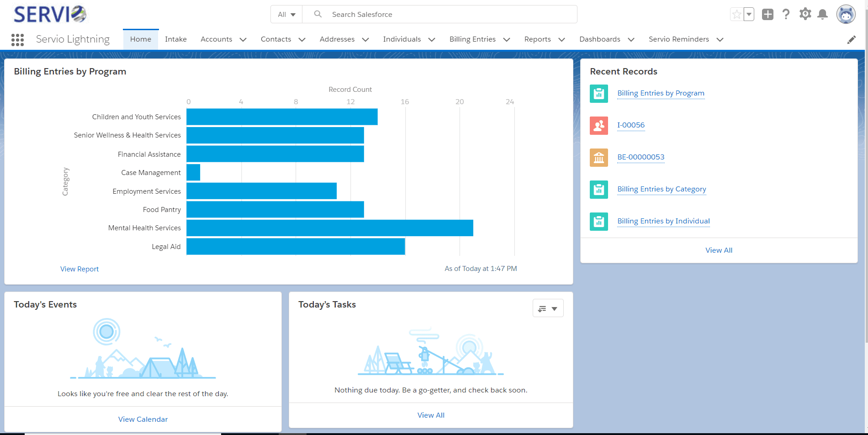This screenshot has height=435, width=868.
Task: Click the Favorites star icon
Action: (736, 14)
